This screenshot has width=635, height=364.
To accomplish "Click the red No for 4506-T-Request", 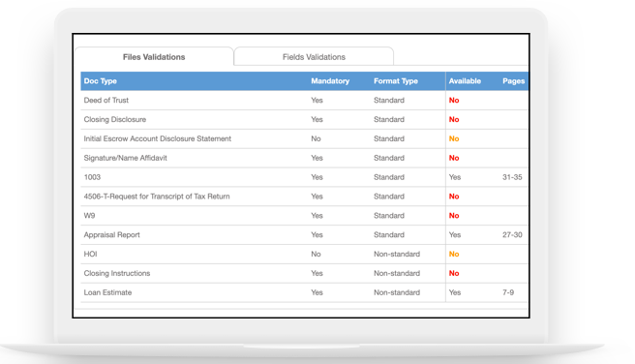I will (454, 197).
